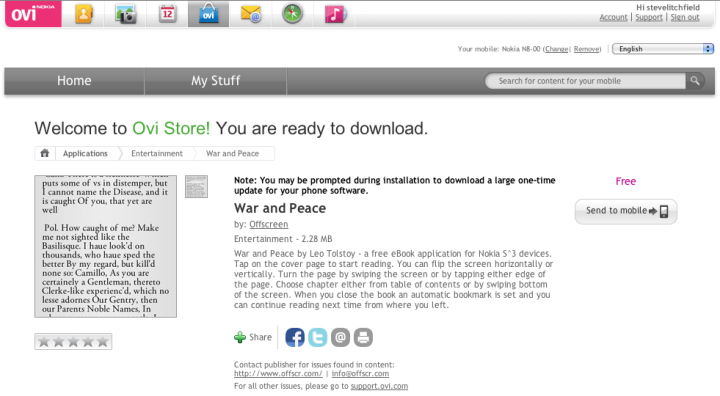Click the breadcrumb home icon

[45, 153]
